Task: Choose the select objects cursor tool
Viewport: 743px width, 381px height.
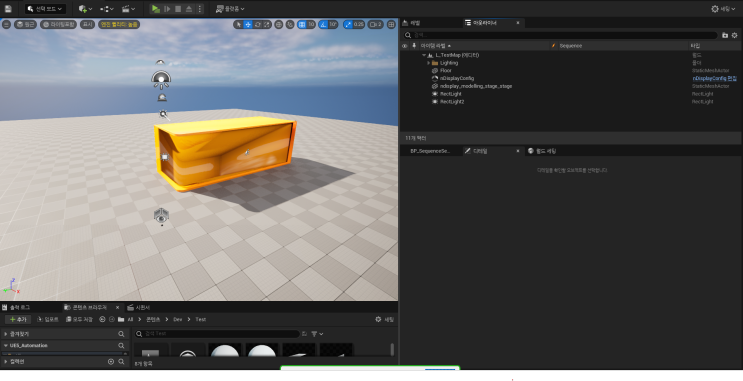Action: point(238,24)
